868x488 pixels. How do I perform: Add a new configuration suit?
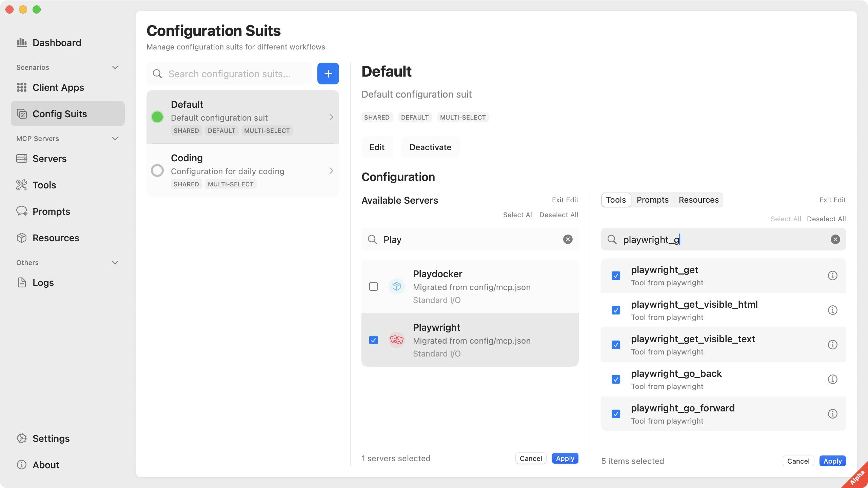pos(328,74)
